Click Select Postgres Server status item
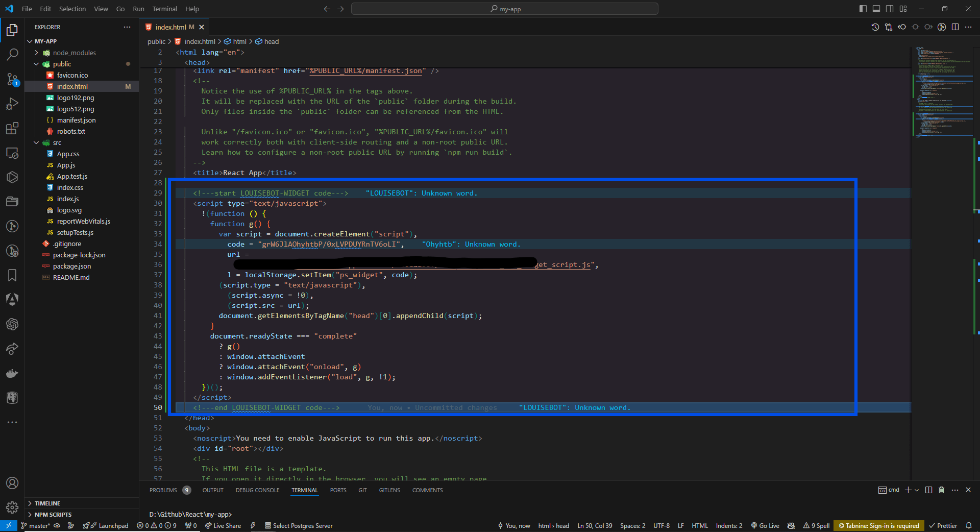Image resolution: width=980 pixels, height=532 pixels. tap(299, 526)
